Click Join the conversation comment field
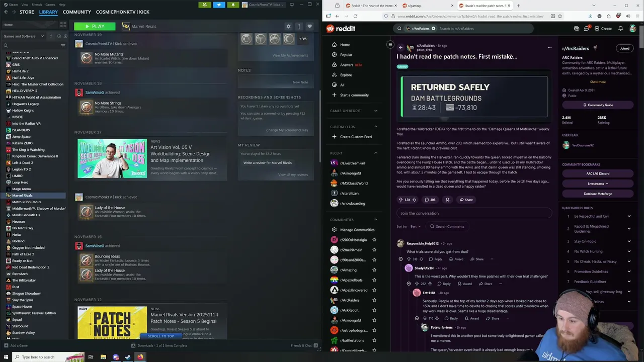 474,213
